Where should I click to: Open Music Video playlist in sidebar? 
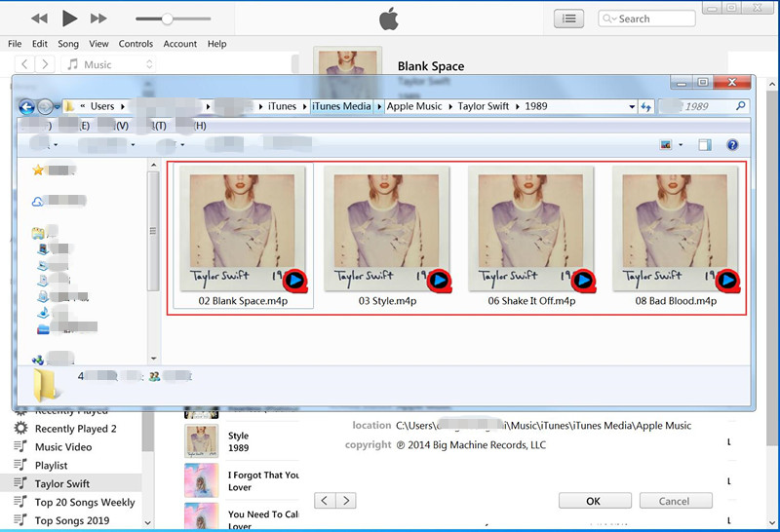[63, 447]
